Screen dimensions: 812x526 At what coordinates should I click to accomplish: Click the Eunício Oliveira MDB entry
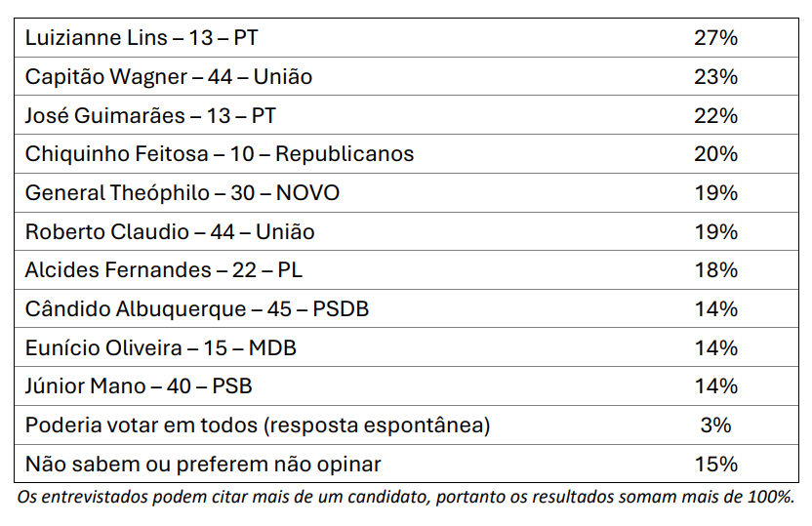[x=161, y=348]
